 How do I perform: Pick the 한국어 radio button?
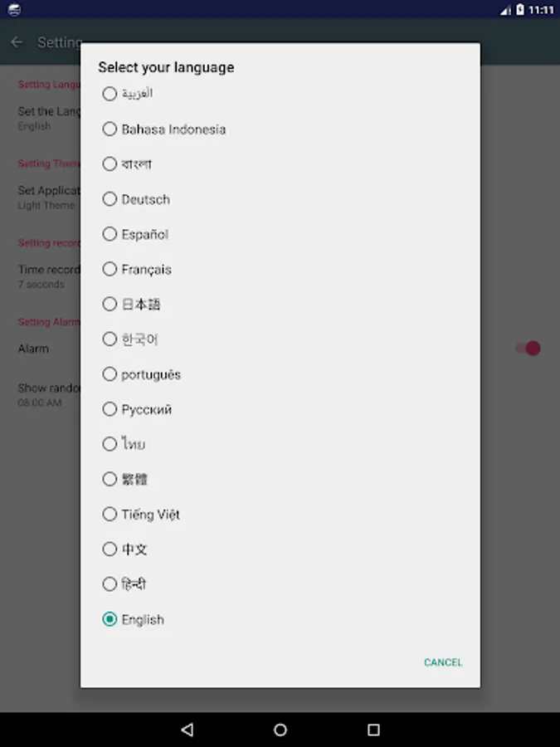[x=110, y=339]
